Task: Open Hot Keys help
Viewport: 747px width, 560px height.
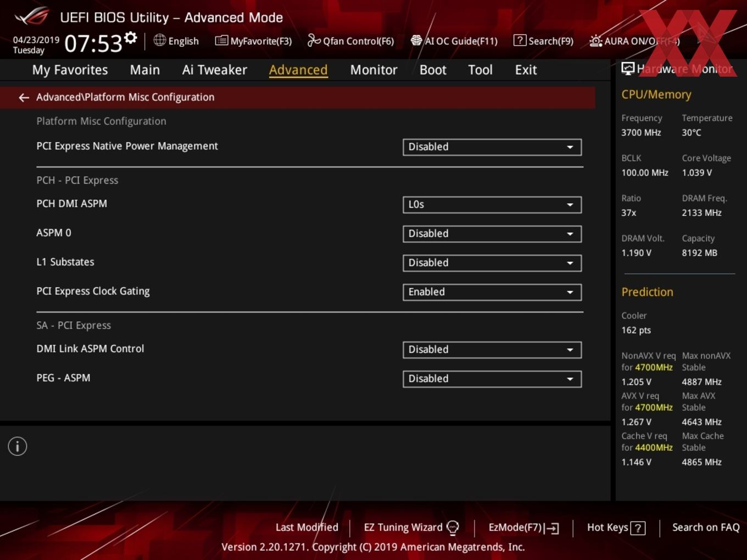Action: click(x=616, y=528)
